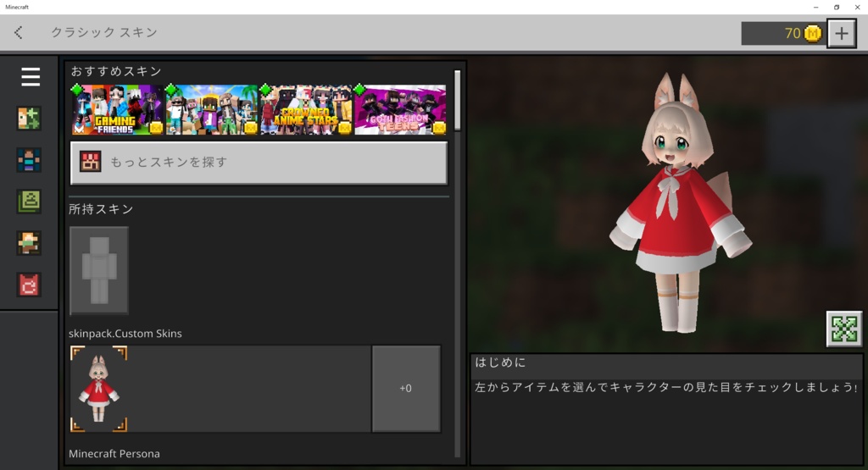Open the Crowned Anime Stars skin pack

coord(305,109)
